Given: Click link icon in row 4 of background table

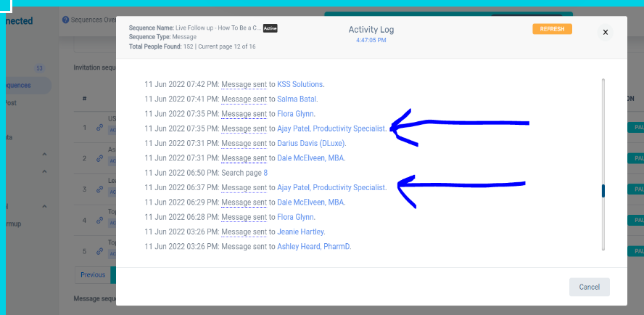Looking at the screenshot, I should tap(99, 220).
